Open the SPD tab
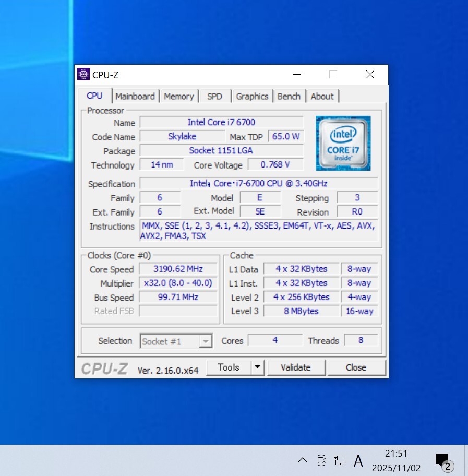Screen dimensions: 468x476 click(214, 96)
